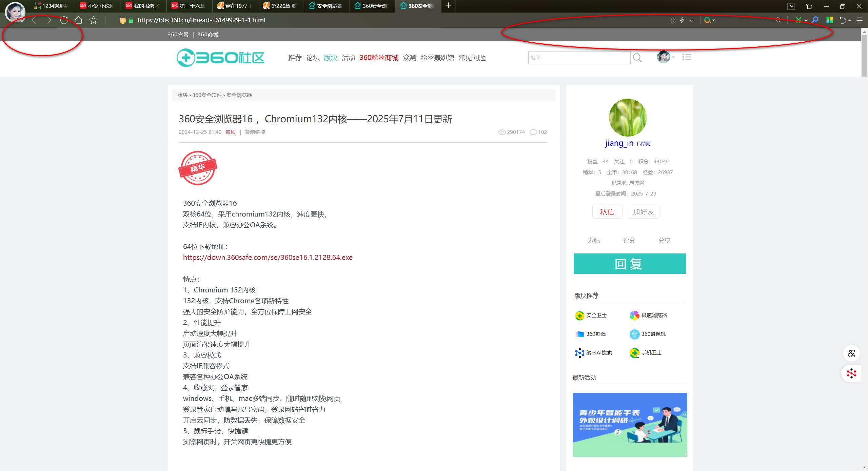Click 分享 in the sidebar

point(664,241)
